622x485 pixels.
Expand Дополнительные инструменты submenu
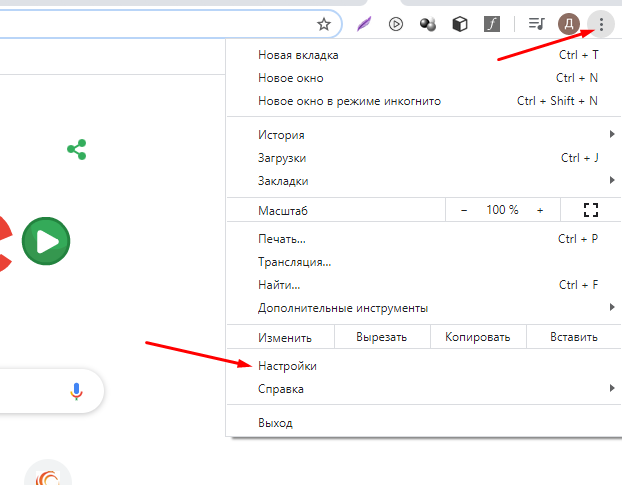[424, 308]
